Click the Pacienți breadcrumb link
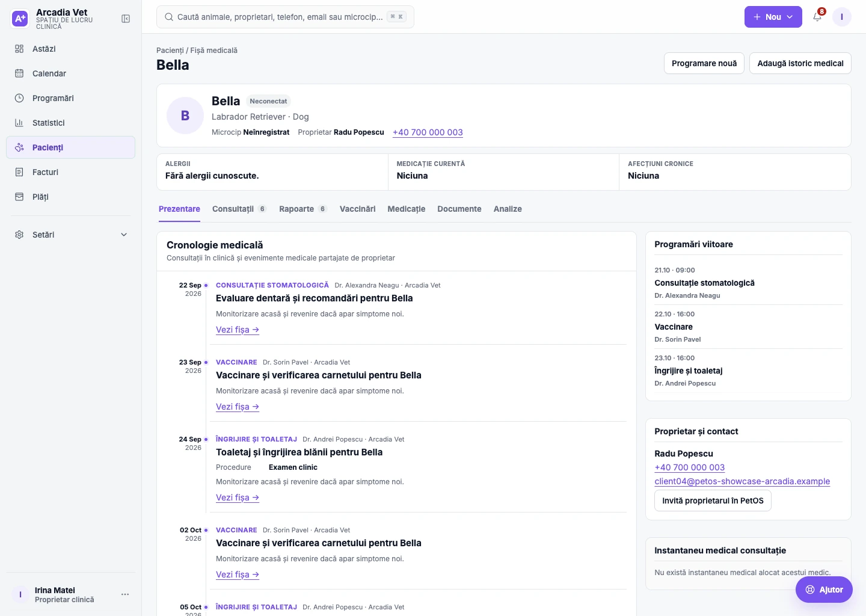866x616 pixels. (x=170, y=51)
